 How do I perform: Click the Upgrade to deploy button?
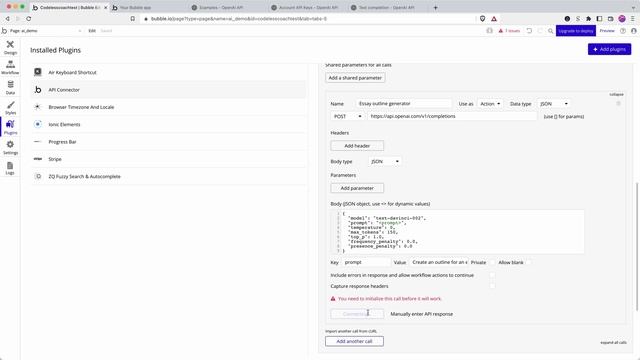pos(576,31)
